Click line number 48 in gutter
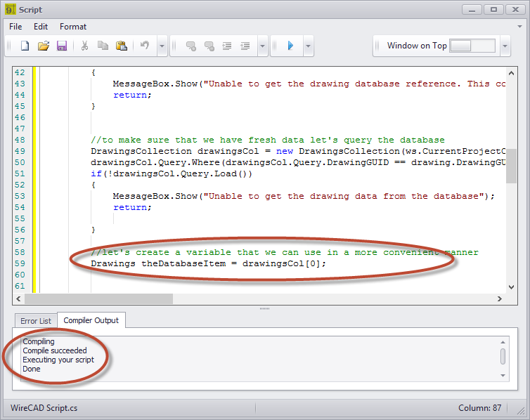 click(20, 140)
